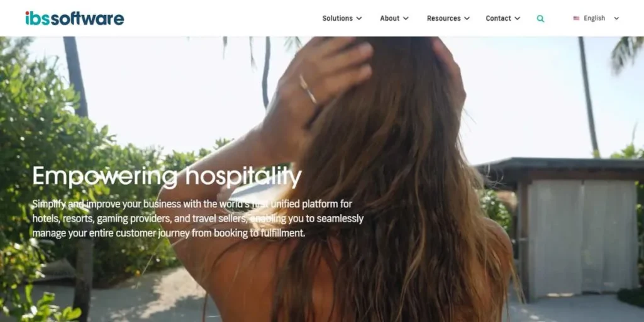Click the paragraph about unified platform
The image size is (644, 322).
[x=198, y=218]
